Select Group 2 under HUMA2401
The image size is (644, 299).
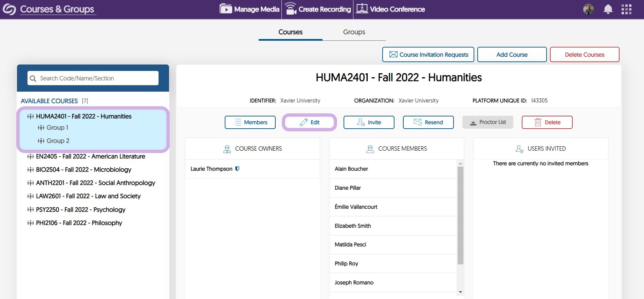tap(58, 141)
